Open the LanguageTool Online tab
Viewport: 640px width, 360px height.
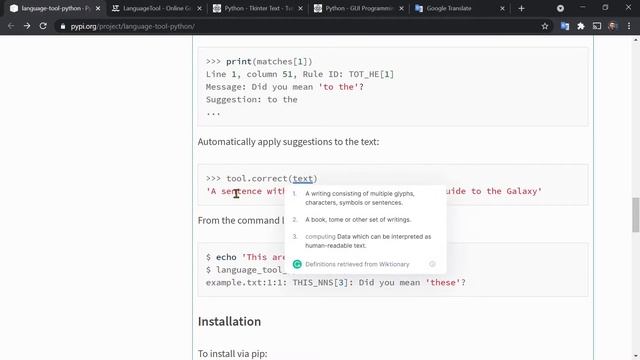pyautogui.click(x=156, y=8)
